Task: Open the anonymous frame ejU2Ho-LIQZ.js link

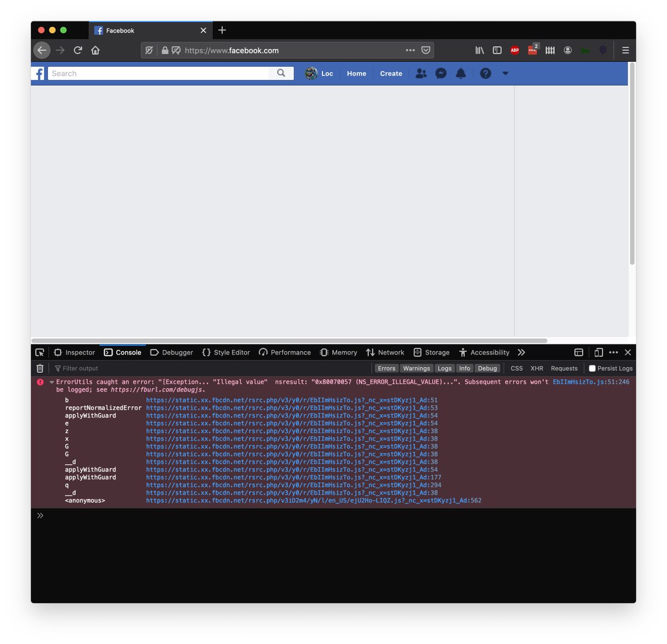Action: point(314,501)
